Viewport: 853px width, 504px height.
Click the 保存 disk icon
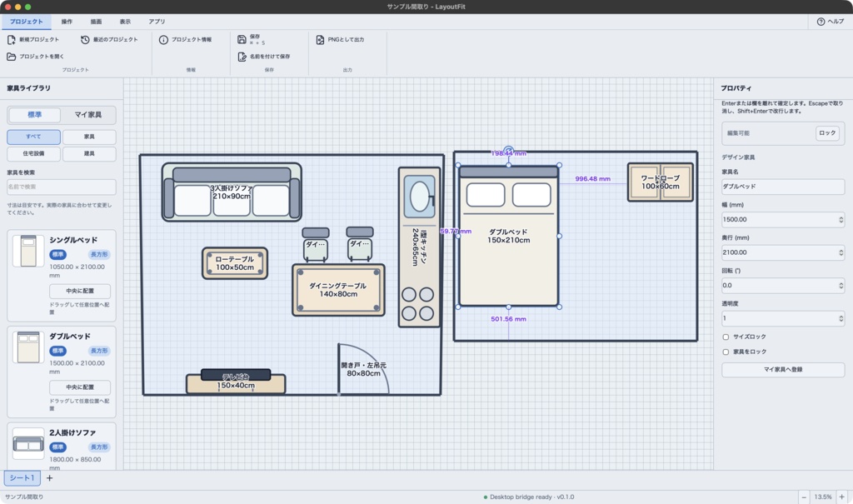click(242, 39)
